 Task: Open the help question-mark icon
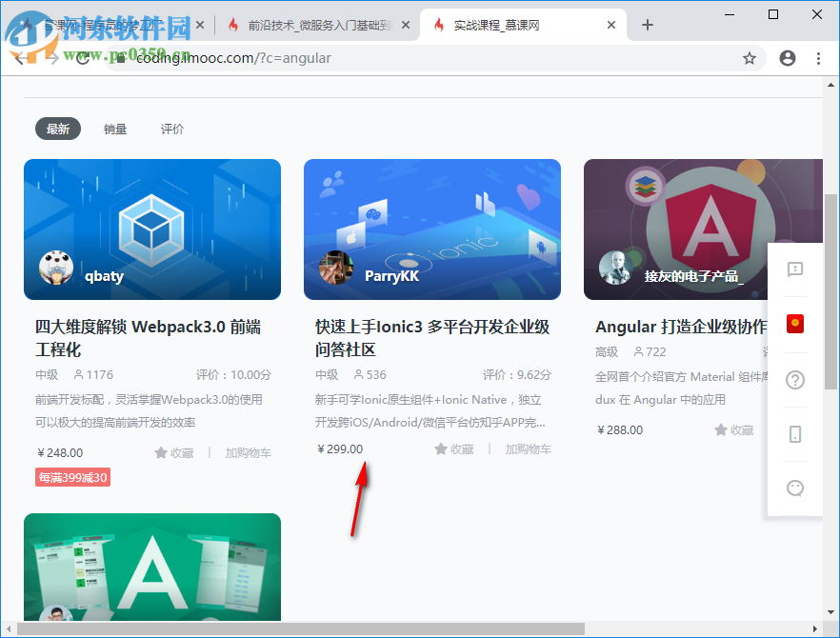point(794,380)
